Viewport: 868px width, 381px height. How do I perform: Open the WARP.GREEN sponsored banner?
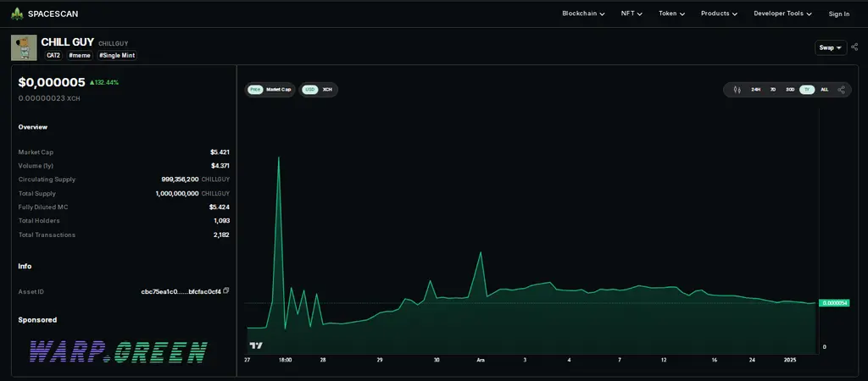tap(119, 351)
